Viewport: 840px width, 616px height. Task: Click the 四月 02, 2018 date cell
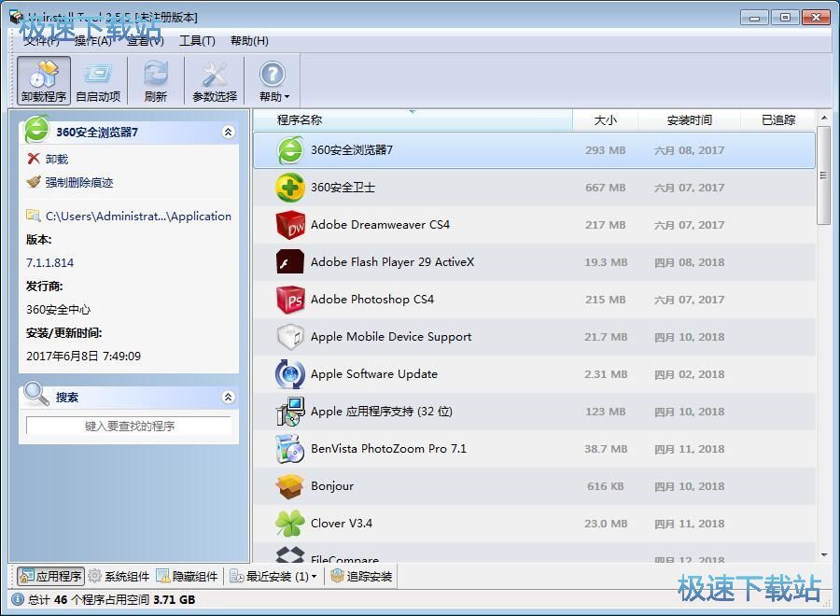pos(689,374)
